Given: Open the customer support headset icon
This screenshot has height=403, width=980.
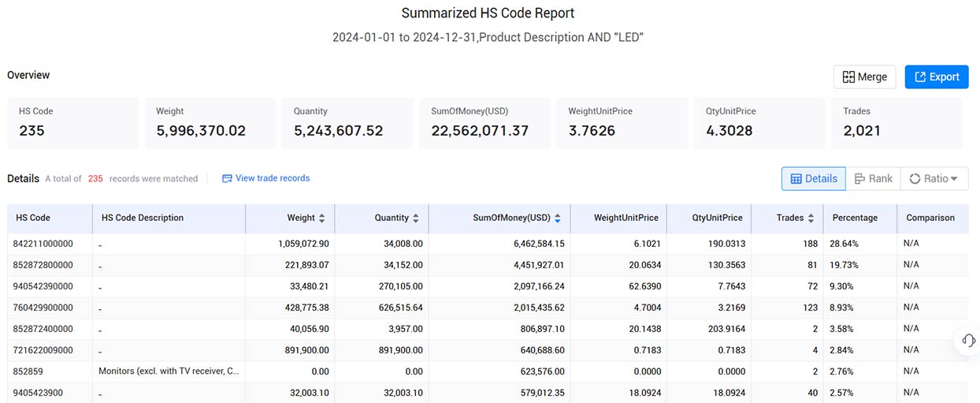Looking at the screenshot, I should coord(969,340).
